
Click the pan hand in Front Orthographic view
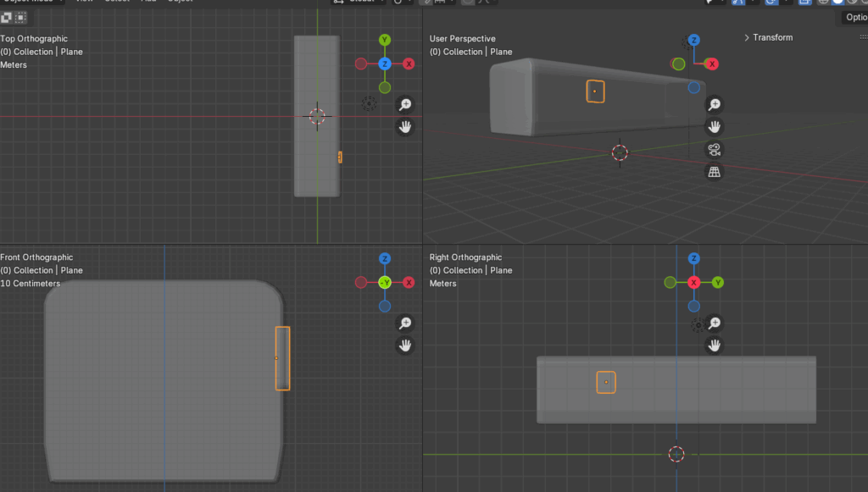click(x=406, y=345)
